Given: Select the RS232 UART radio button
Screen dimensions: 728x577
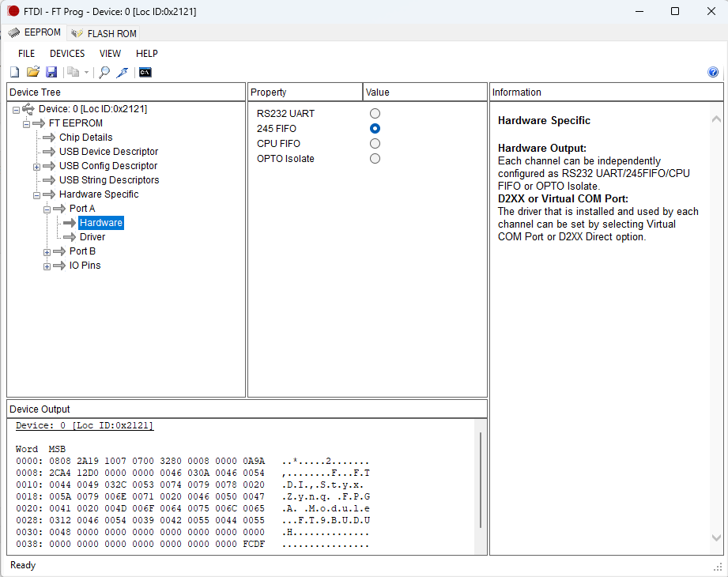Looking at the screenshot, I should coord(375,114).
